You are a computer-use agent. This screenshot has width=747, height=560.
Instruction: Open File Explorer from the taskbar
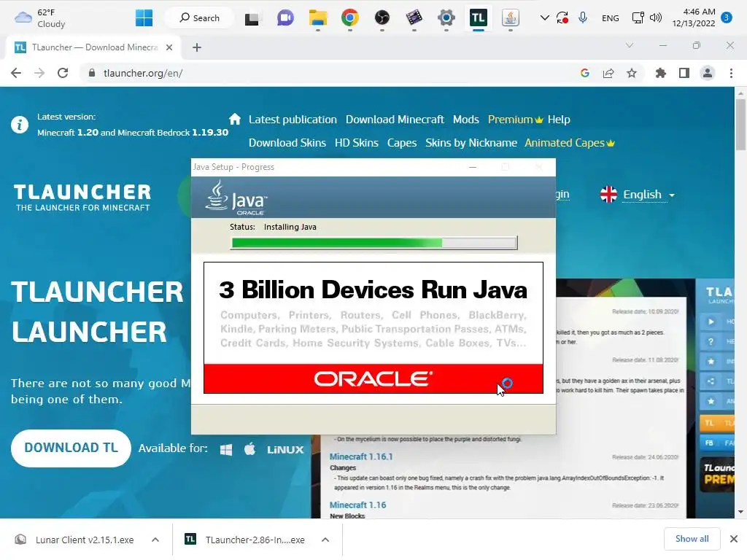(x=318, y=18)
